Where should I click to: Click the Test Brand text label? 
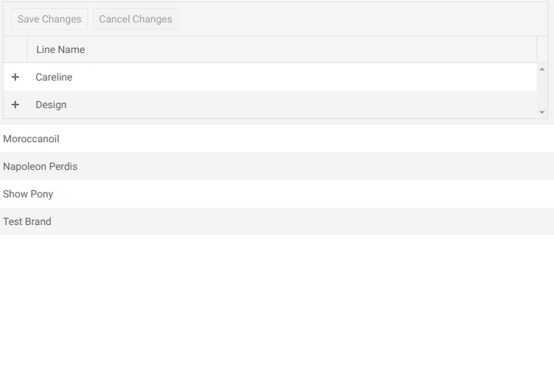coord(27,221)
